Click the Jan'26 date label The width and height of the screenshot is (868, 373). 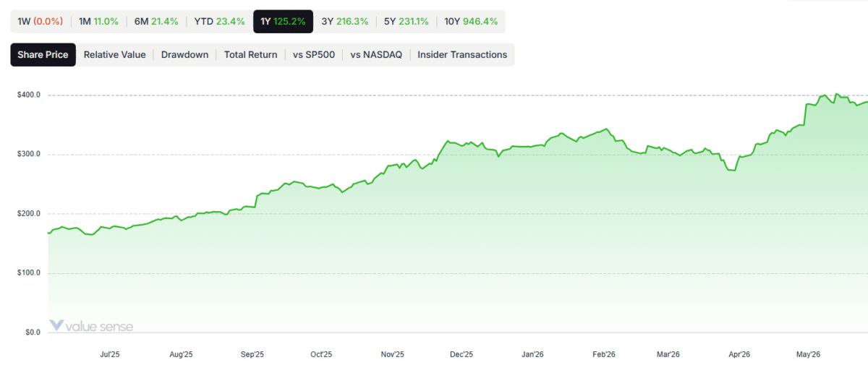pos(532,354)
